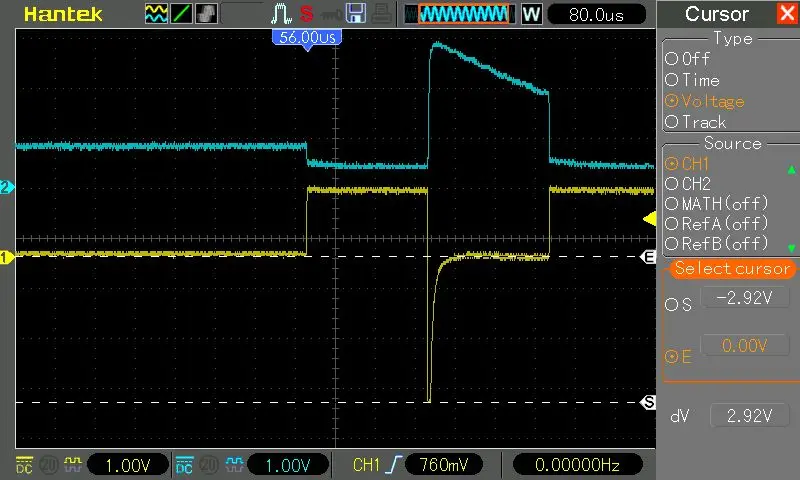Click the key lock icon

[331, 16]
